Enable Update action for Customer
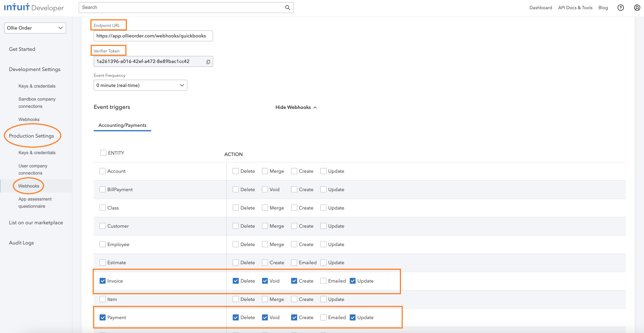The image size is (644, 333). click(x=323, y=226)
